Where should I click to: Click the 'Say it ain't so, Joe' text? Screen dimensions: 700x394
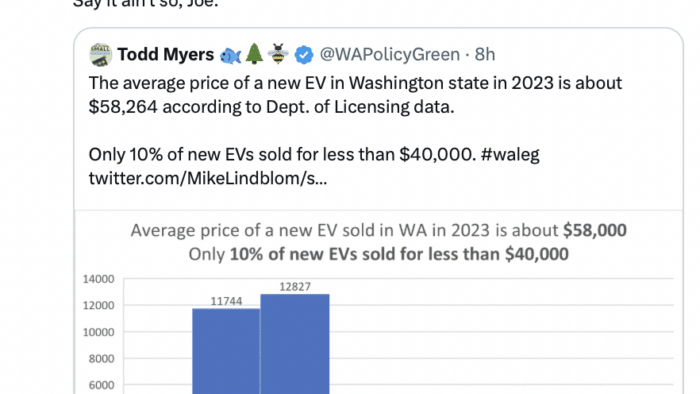(146, 4)
